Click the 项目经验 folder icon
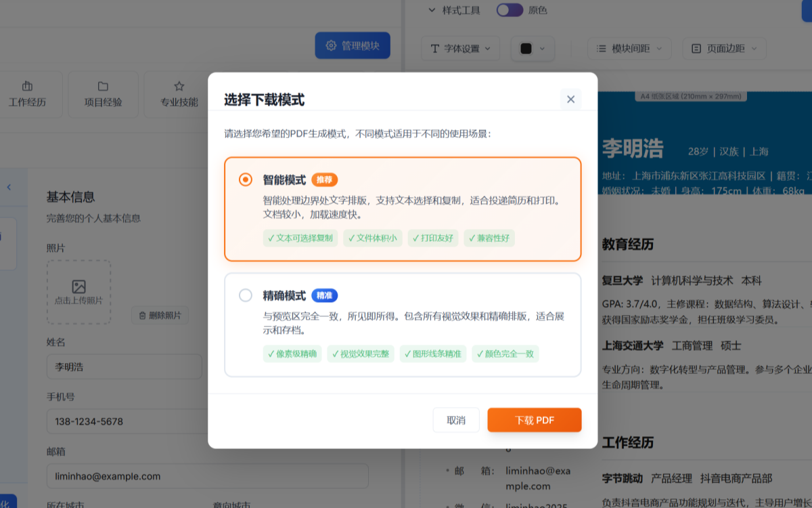The height and width of the screenshot is (508, 812). (x=103, y=85)
